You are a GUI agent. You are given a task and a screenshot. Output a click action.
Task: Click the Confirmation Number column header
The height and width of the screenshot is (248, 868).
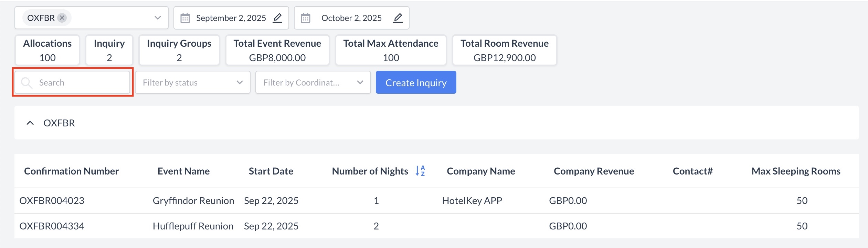point(71,171)
